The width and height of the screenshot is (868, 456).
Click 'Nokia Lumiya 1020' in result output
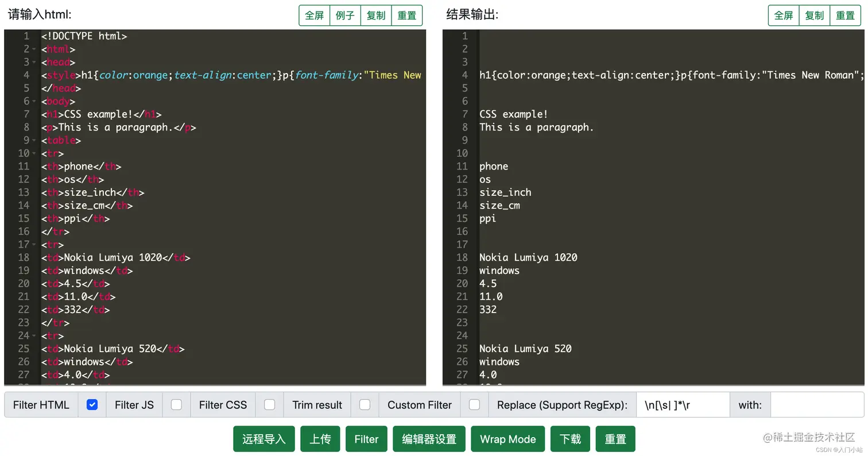529,257
